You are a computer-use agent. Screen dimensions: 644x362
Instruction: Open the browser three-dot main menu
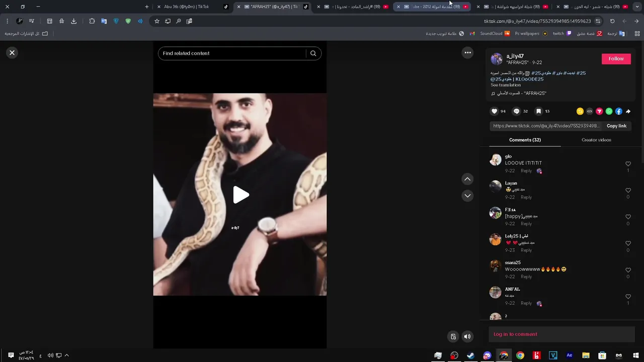7,21
